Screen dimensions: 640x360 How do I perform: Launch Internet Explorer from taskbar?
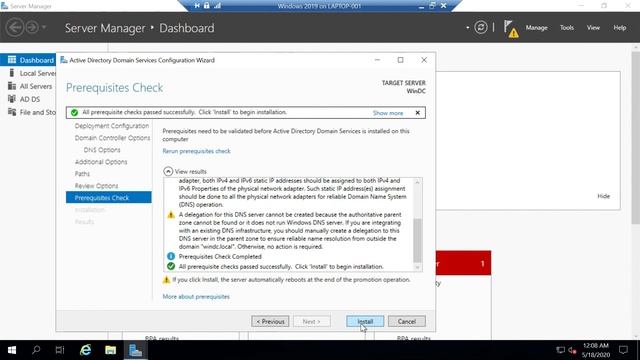85,350
